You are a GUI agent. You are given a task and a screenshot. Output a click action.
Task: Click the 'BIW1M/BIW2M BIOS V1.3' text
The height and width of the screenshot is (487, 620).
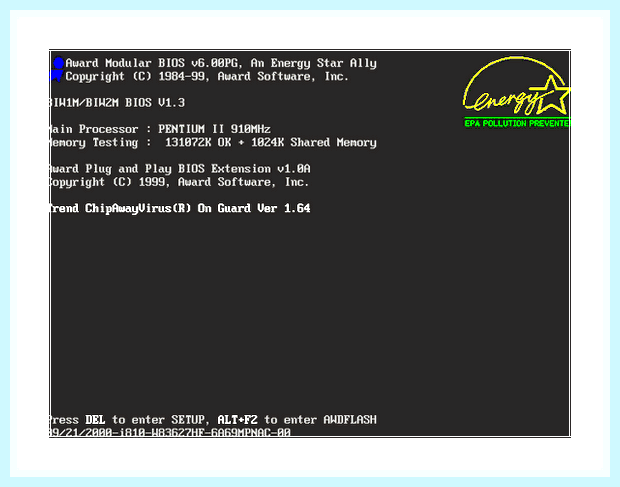point(117,103)
